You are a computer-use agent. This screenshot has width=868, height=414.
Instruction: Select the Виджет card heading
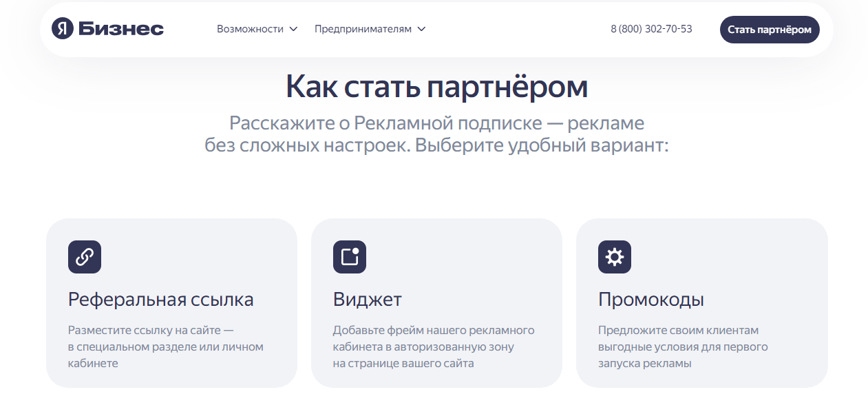tap(368, 300)
